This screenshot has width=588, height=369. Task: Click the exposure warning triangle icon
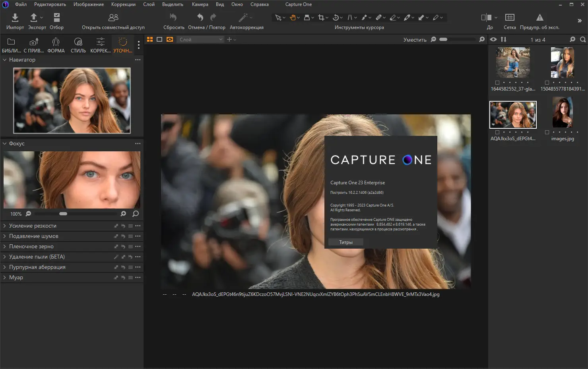(x=539, y=17)
